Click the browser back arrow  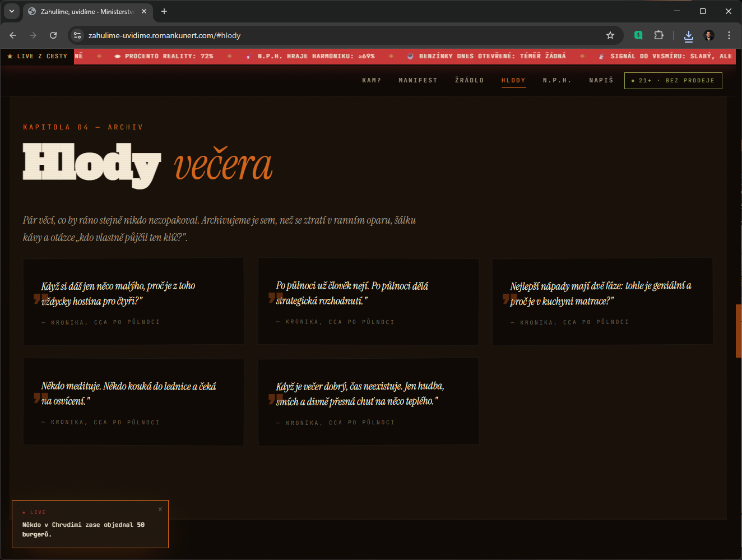(13, 35)
